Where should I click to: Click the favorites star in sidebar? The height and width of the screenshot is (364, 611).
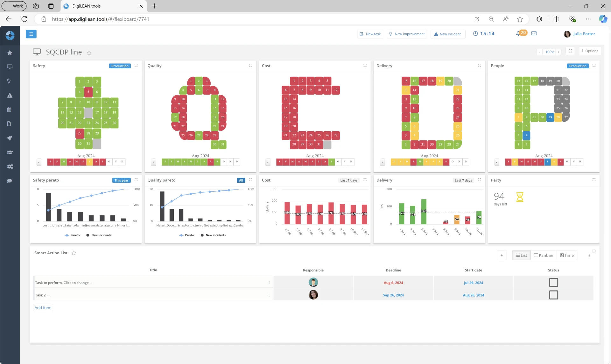(10, 53)
